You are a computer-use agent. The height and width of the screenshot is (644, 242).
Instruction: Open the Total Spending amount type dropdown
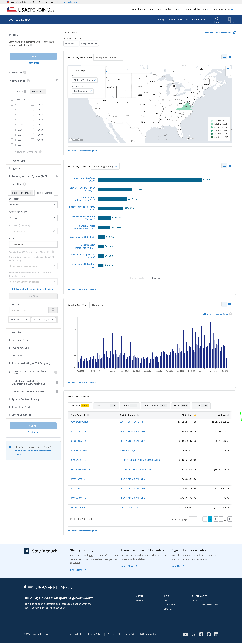83,91
